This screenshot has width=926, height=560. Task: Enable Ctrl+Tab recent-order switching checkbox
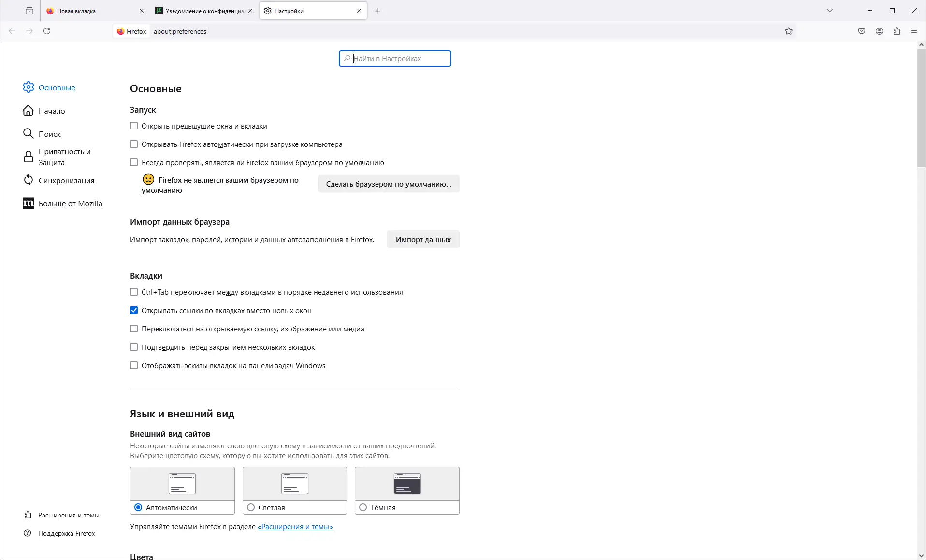point(134,292)
